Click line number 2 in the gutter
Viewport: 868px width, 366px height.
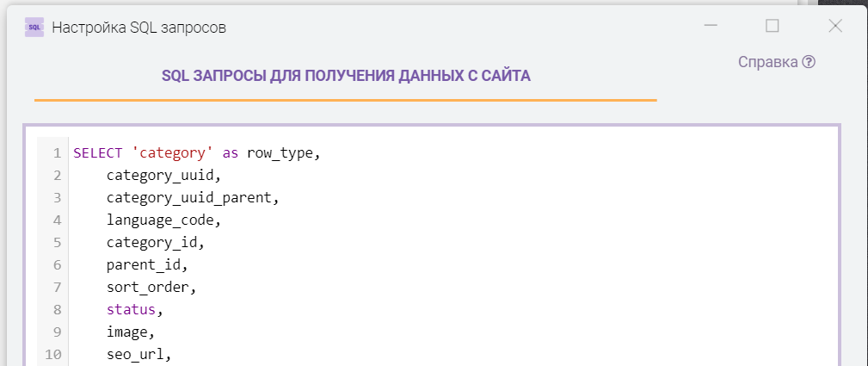click(x=56, y=176)
